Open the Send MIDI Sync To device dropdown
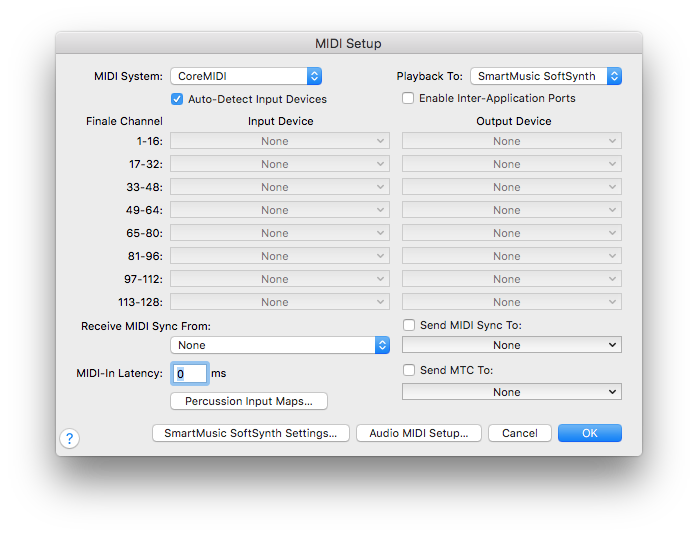The image size is (698, 536). [511, 345]
